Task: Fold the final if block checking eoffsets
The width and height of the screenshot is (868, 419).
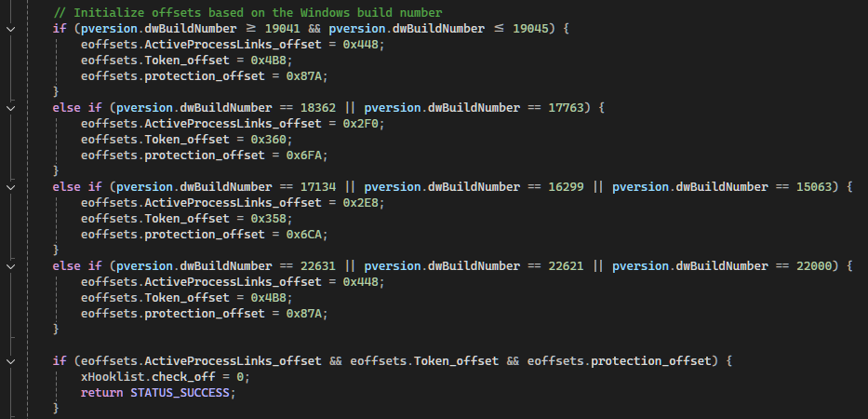Action: click(10, 361)
